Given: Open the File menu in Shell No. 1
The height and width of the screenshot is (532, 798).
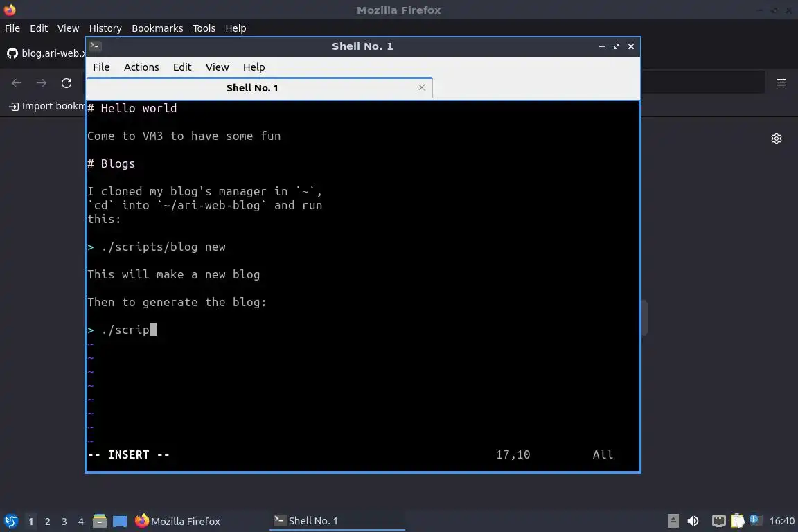Looking at the screenshot, I should click(x=100, y=67).
